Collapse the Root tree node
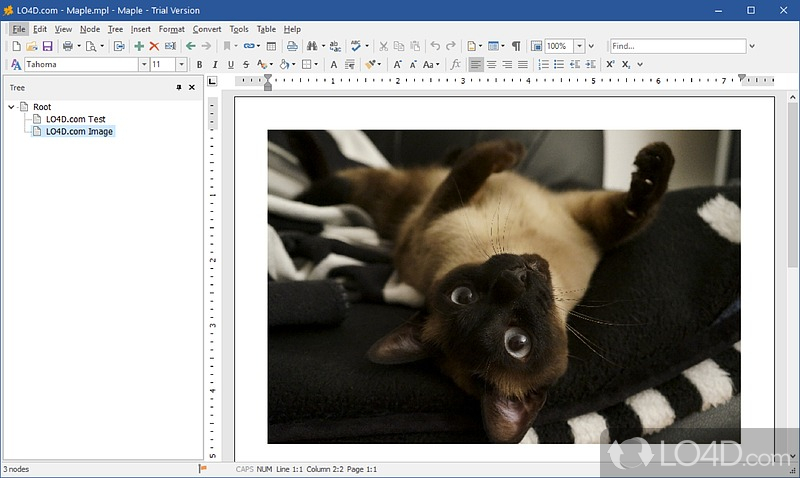The height and width of the screenshot is (478, 800). coord(11,106)
